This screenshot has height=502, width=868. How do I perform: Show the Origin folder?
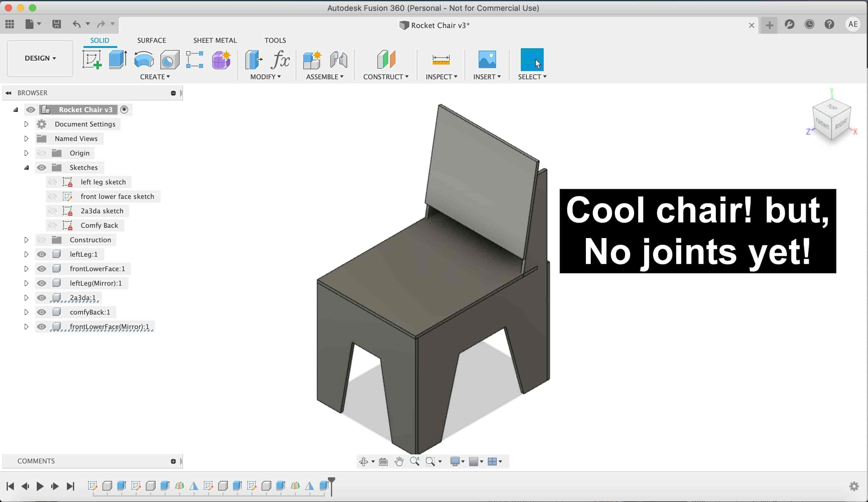click(42, 153)
